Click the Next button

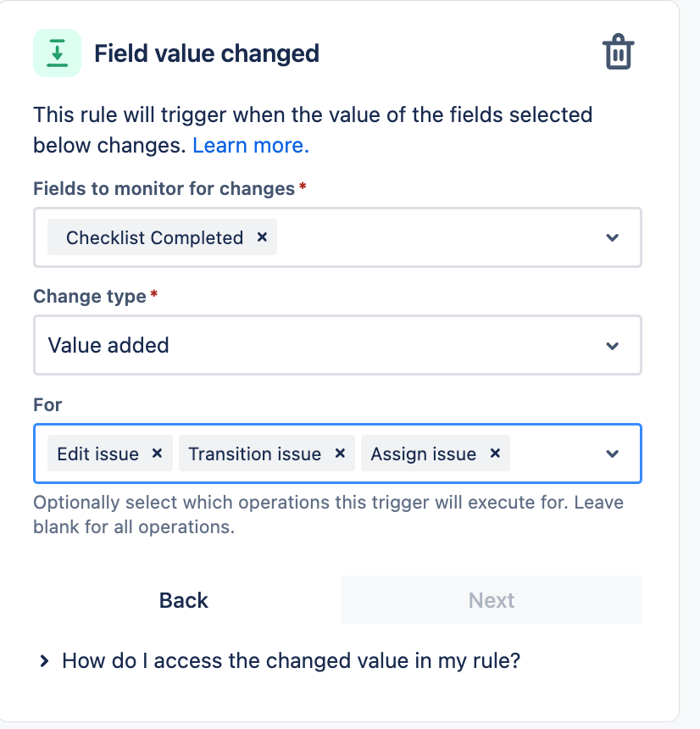point(492,600)
